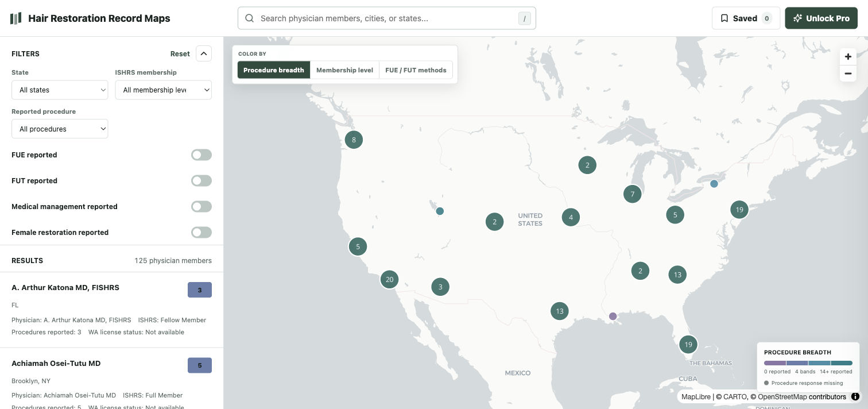Click the purple marker near Louisiana coast
868x409 pixels.
pos(613,316)
